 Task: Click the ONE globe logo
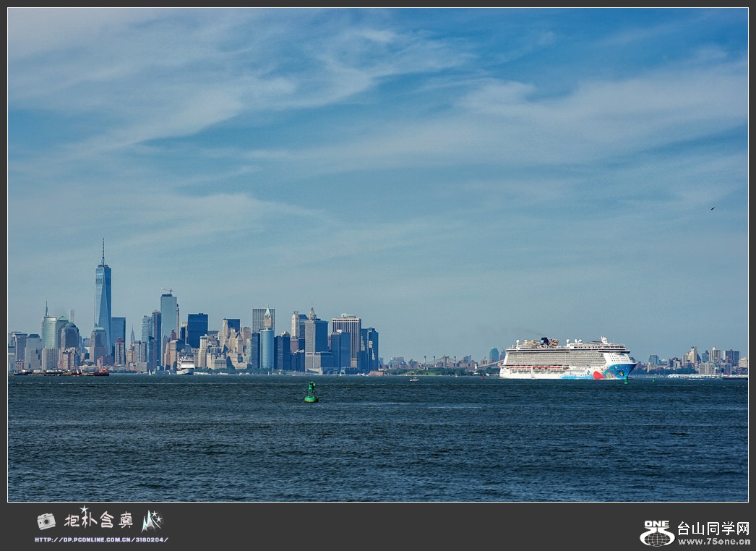tap(656, 534)
